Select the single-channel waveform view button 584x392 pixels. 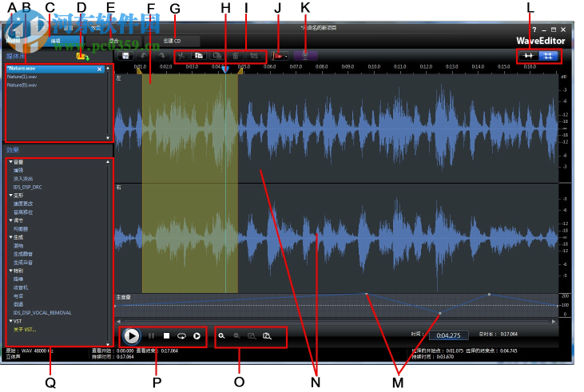pyautogui.click(x=528, y=56)
